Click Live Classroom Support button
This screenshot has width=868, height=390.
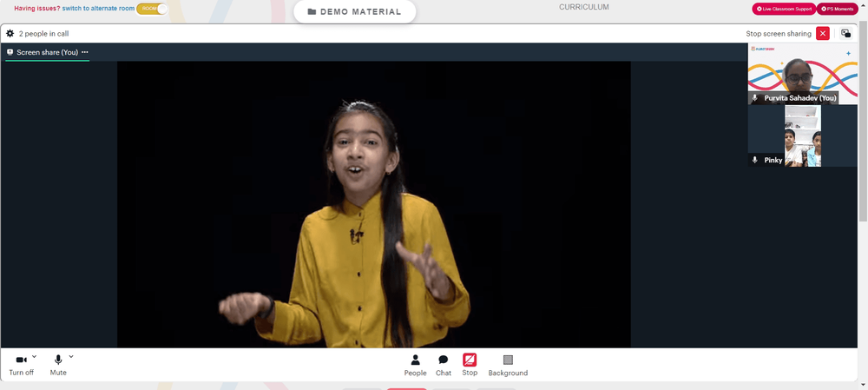784,9
